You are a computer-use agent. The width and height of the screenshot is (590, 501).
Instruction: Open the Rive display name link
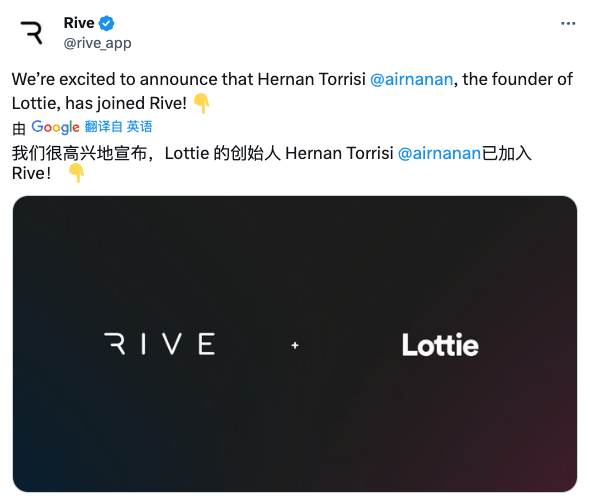(x=79, y=23)
